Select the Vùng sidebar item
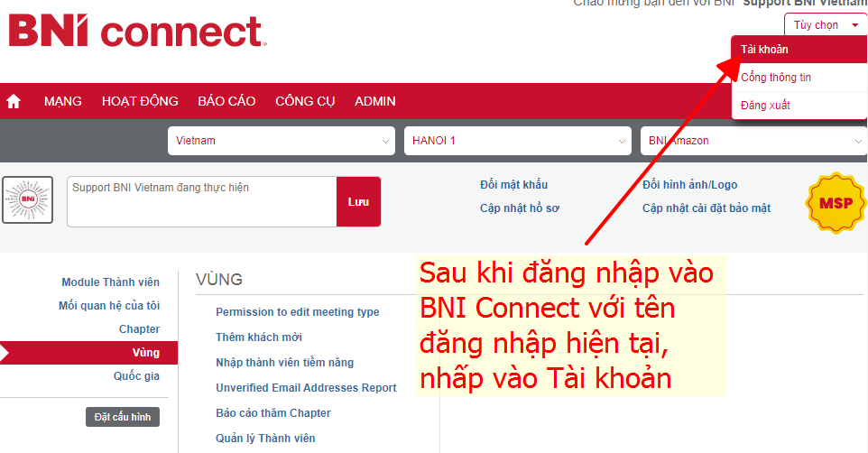Viewport: 868px width, 453px height. 88,353
